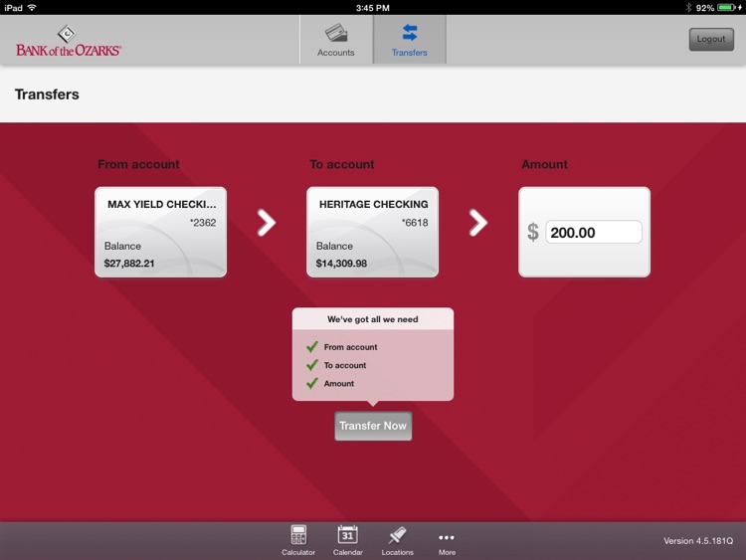Click the Amount column label

coord(544,165)
